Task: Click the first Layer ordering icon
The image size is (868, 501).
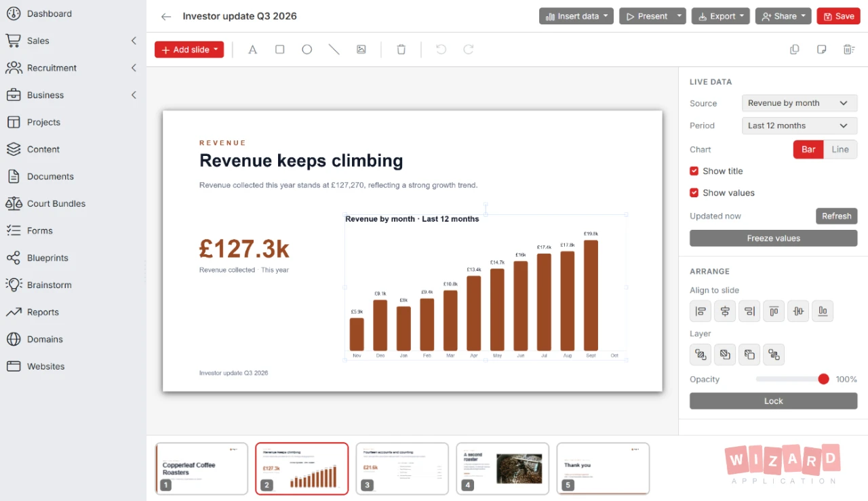Action: click(701, 354)
